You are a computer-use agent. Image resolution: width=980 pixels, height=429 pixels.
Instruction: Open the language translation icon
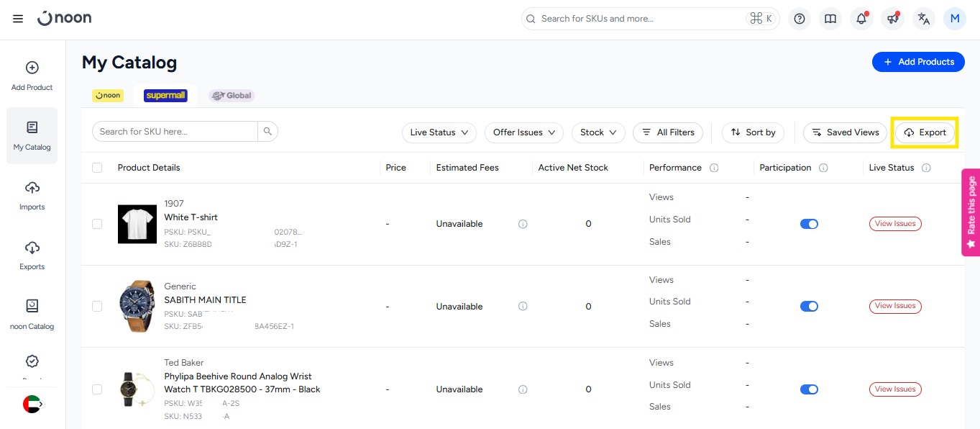924,19
